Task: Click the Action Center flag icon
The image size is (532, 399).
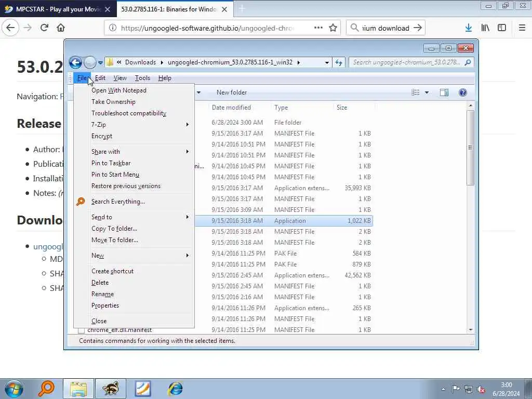Action: (x=456, y=389)
